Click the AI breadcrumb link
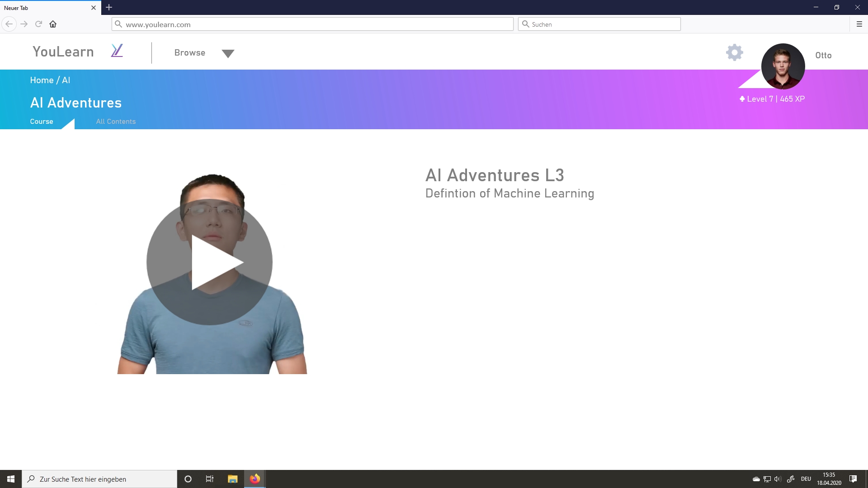Image resolution: width=868 pixels, height=488 pixels. click(66, 80)
